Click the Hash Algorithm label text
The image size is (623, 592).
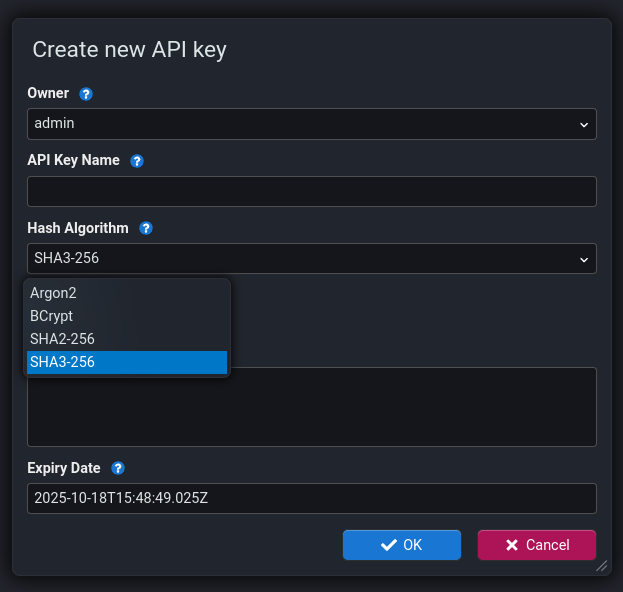78,228
